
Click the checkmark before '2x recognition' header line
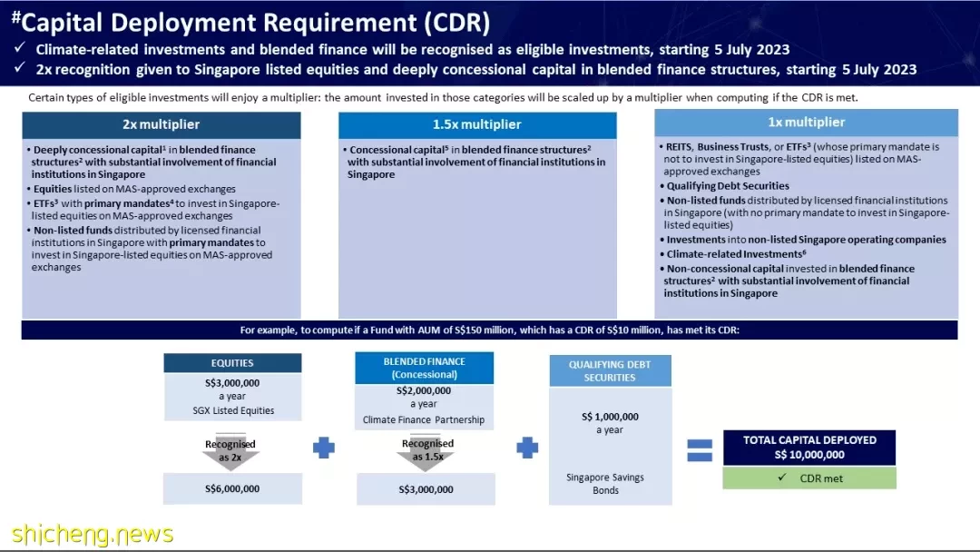pos(20,67)
